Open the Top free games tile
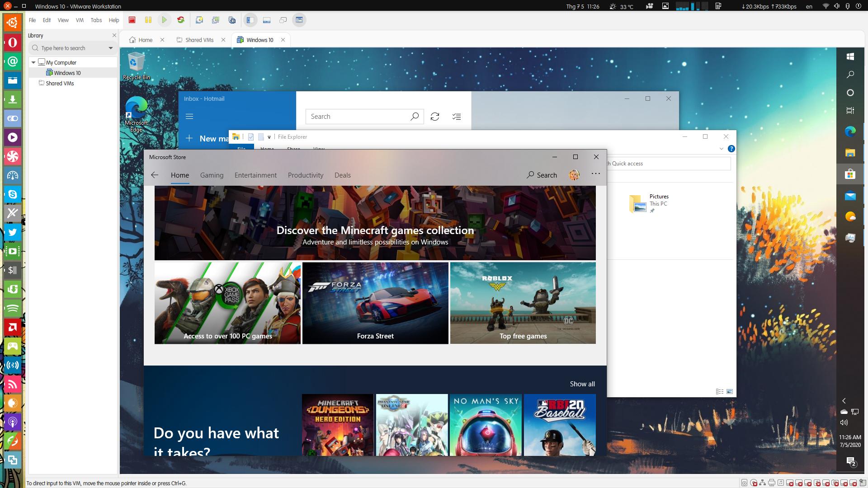Image resolution: width=868 pixels, height=488 pixels. pyautogui.click(x=523, y=303)
